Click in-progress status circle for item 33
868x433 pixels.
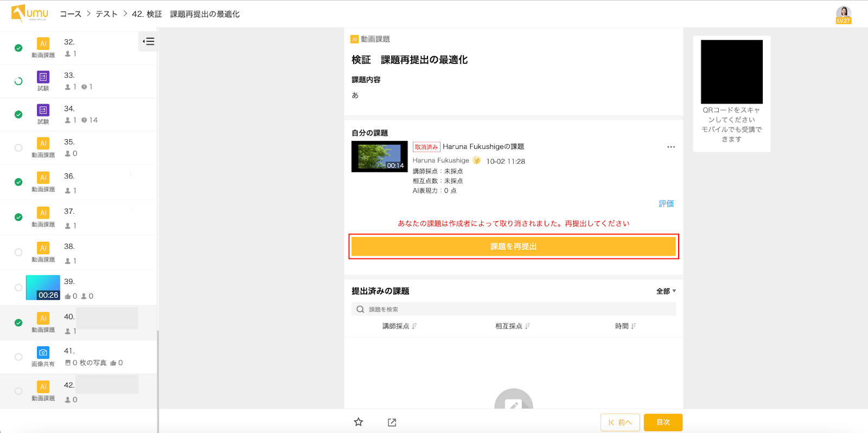tap(18, 81)
